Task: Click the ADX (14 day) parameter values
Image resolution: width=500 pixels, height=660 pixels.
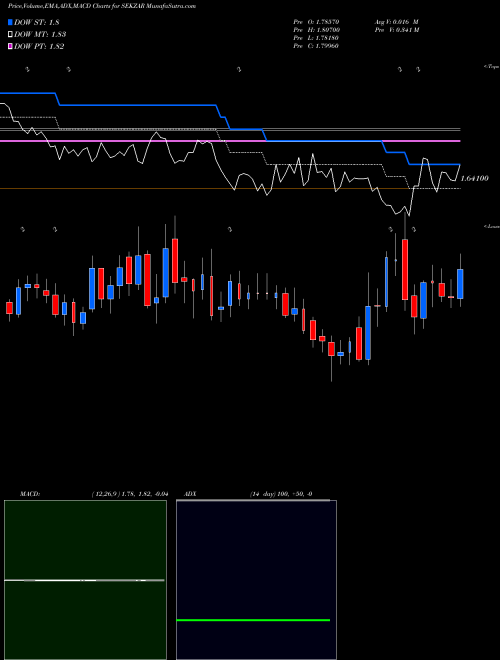Action: pos(281,494)
